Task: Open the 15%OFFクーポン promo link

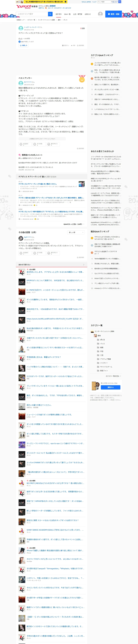Action: click(x=59, y=8)
